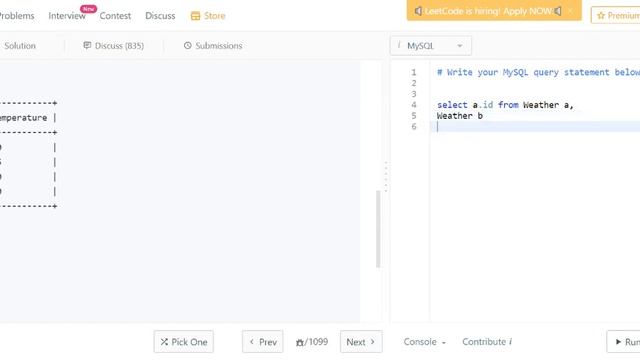Click the MySQL dropdown arrow
This screenshot has width=640, height=360.
point(460,46)
